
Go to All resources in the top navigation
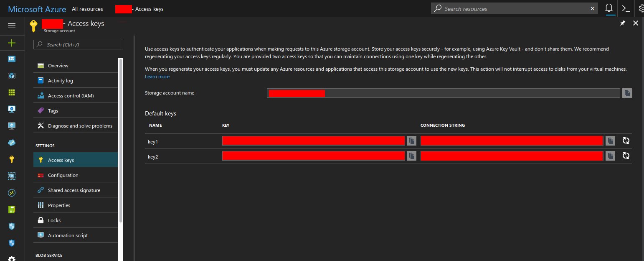click(x=87, y=8)
